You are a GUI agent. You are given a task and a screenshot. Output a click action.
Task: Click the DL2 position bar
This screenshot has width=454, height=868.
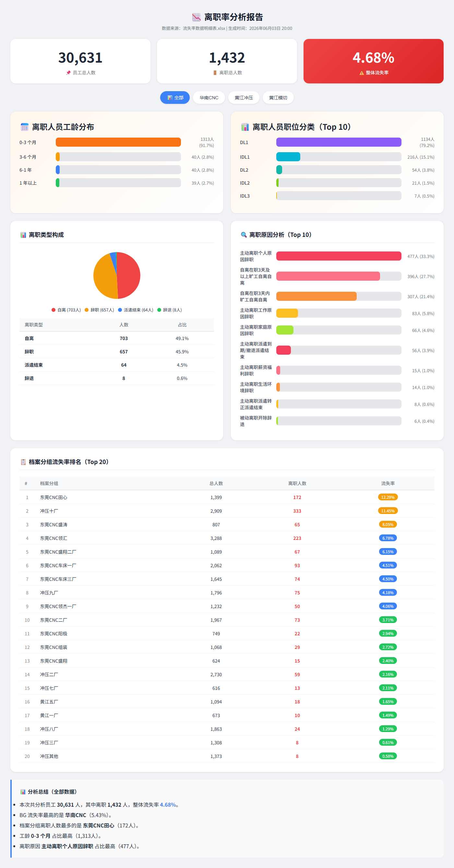[339, 170]
